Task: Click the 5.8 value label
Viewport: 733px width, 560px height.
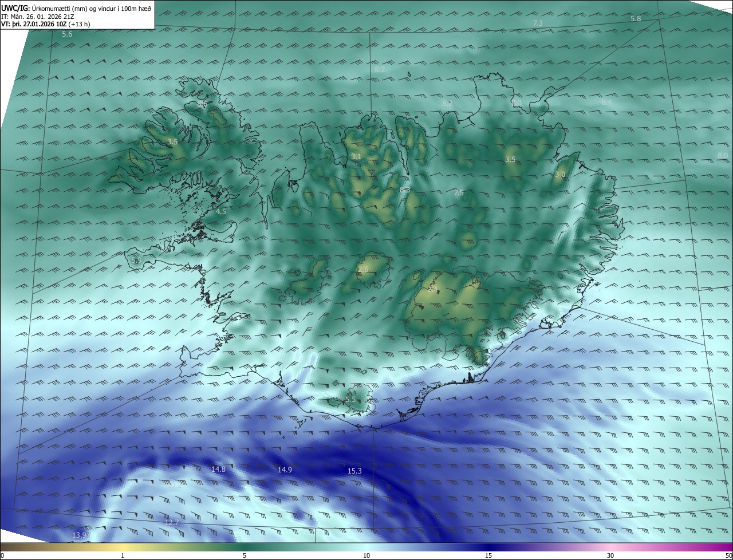Action: (636, 19)
